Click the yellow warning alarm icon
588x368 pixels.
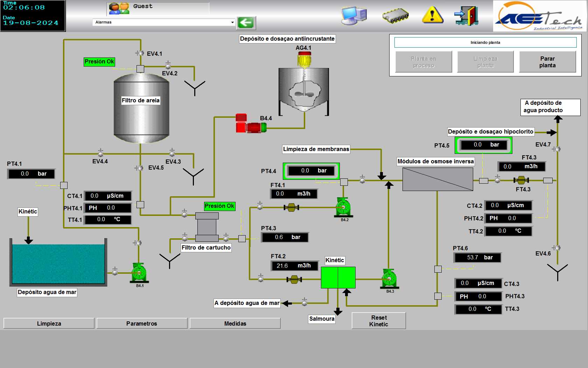click(433, 15)
